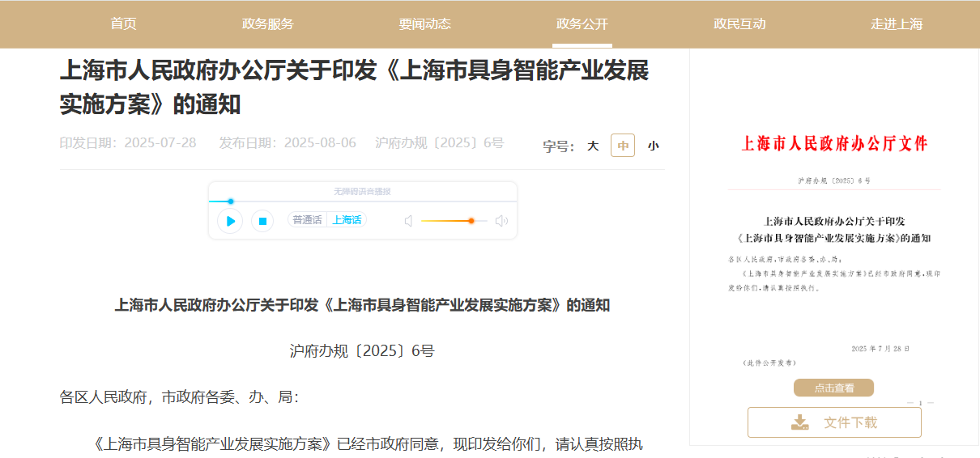This screenshot has height=458, width=980.
Task: Navigate to 走进上海 section
Action: (897, 23)
